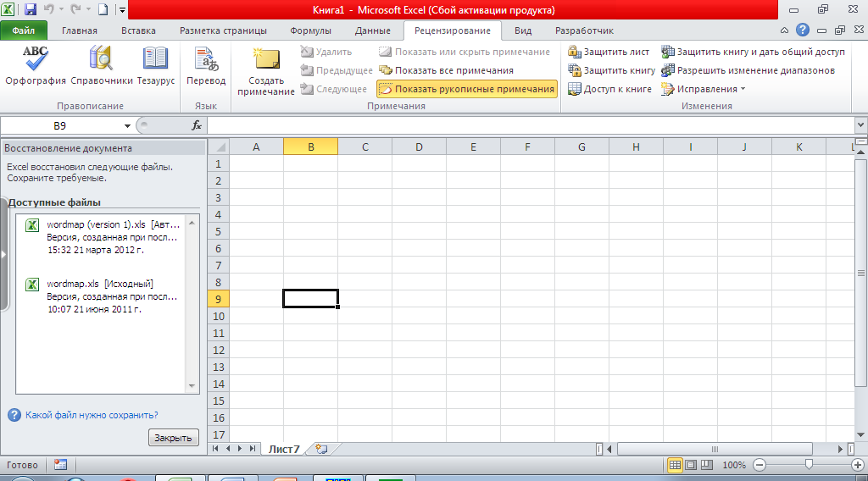Screen dimensions: 868x481
Task: Click the zoom in plus button
Action: [x=858, y=466]
